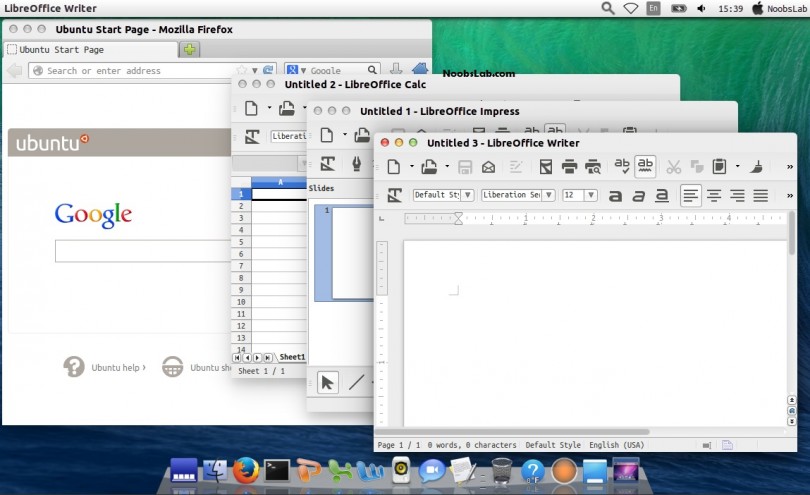810x495 pixels.
Task: Set Align Left in Writer
Action: pos(691,196)
